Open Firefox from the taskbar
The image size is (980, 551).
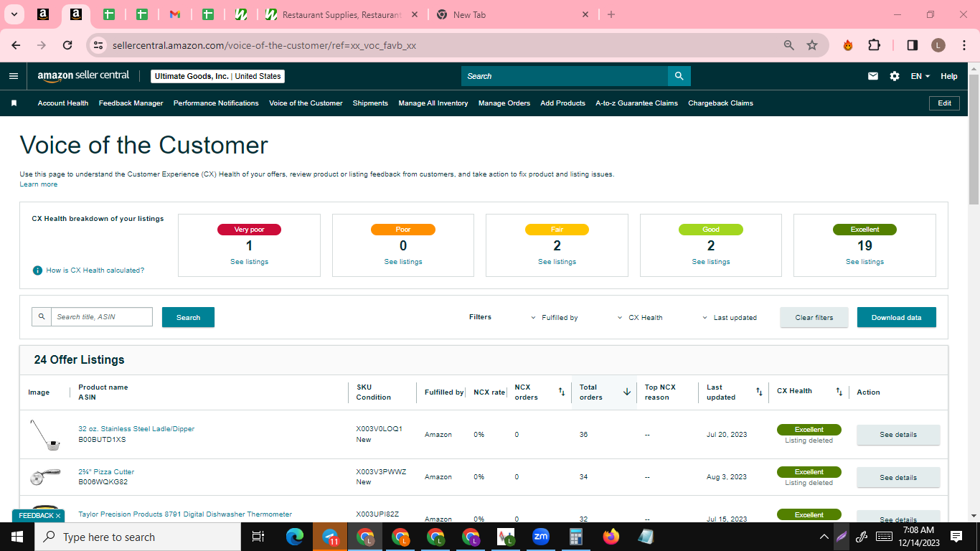(611, 537)
